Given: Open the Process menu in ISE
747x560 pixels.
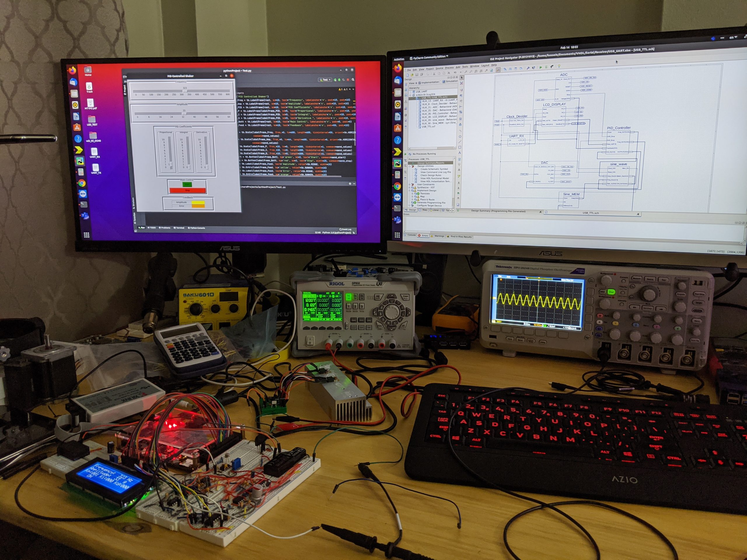Looking at the screenshot, I should 449,67.
